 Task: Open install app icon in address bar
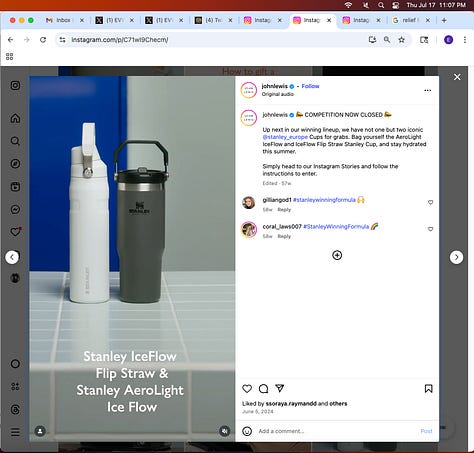tap(372, 40)
